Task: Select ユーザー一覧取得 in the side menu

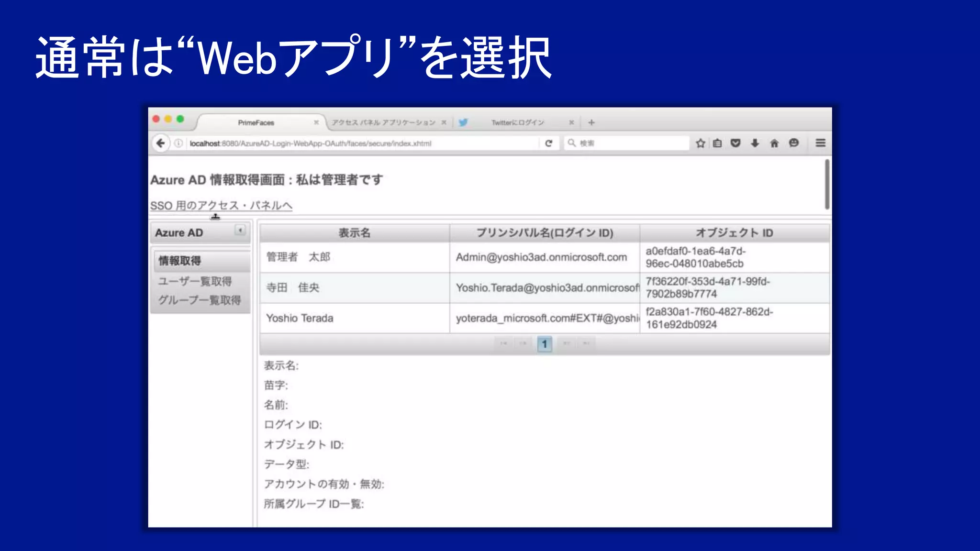Action: 195,281
